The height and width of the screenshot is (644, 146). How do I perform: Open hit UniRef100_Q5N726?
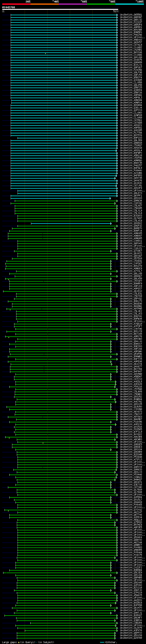(131, 93)
